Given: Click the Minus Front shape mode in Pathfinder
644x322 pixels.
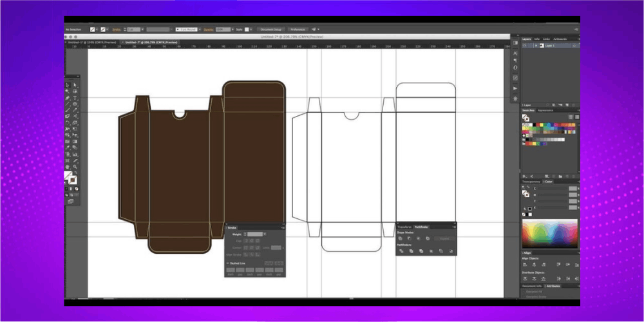Looking at the screenshot, I should (410, 239).
